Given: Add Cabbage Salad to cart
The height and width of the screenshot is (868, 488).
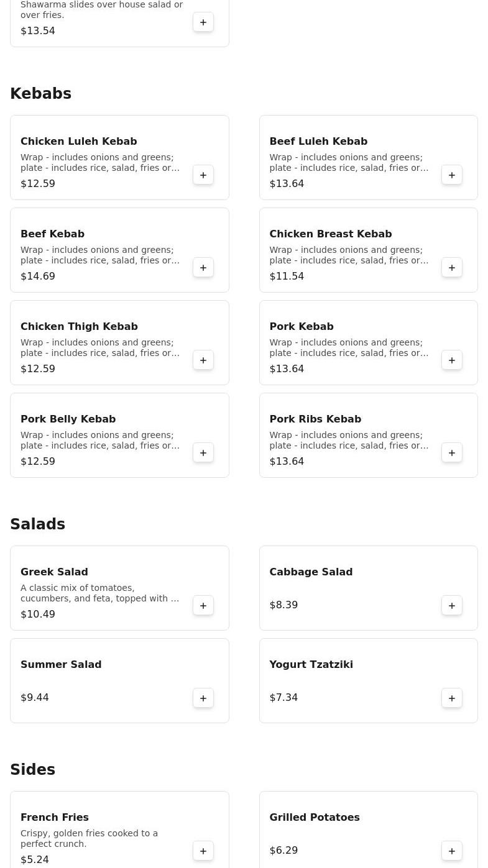Looking at the screenshot, I should tap(452, 606).
